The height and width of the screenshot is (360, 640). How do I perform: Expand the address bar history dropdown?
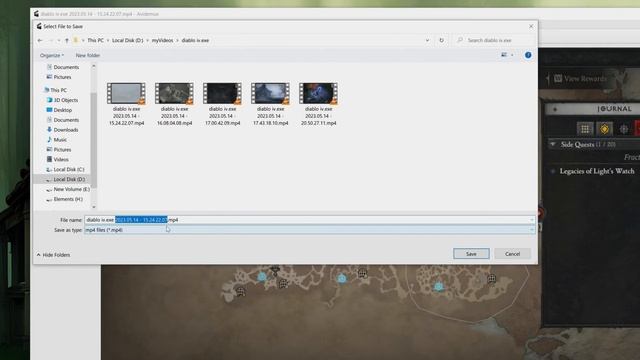pos(427,40)
